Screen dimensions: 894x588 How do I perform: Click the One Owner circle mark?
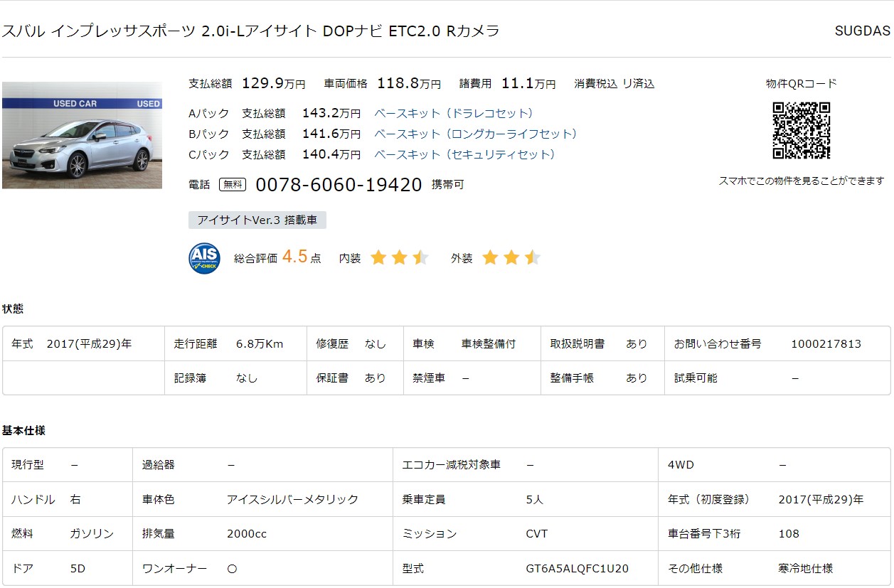coord(231,569)
